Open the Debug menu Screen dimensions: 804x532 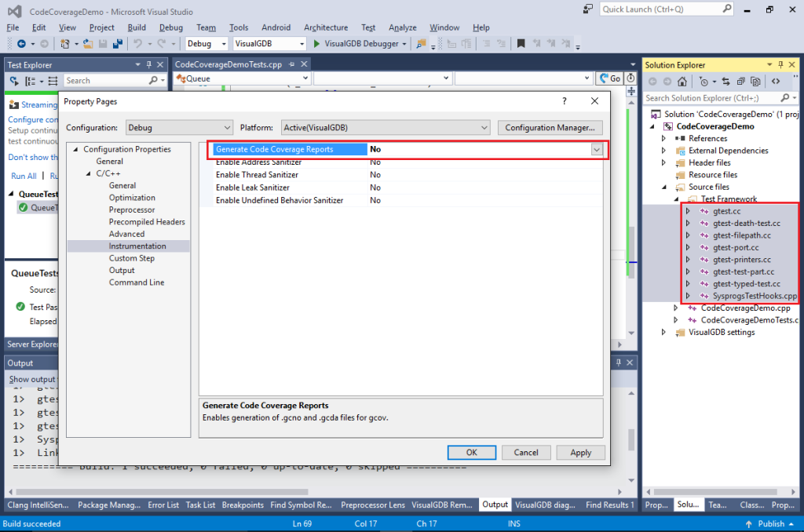[x=170, y=27]
